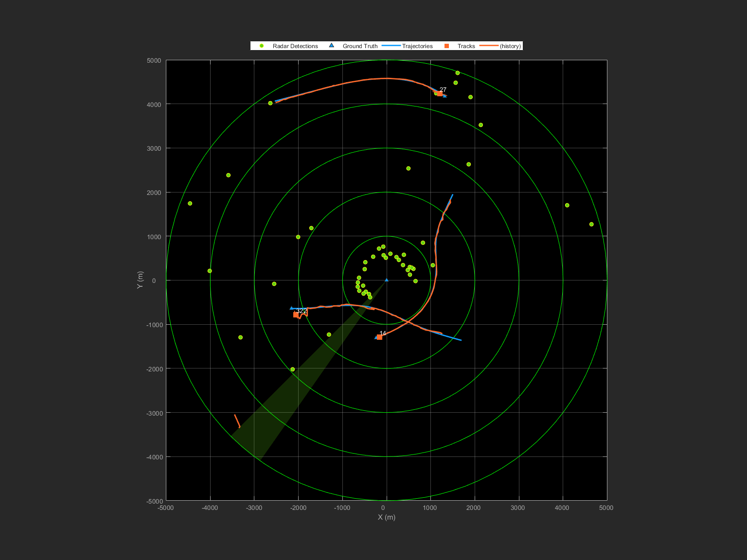Click the X (m) axis label
Screen dimensions: 747x560
pyautogui.click(x=387, y=517)
